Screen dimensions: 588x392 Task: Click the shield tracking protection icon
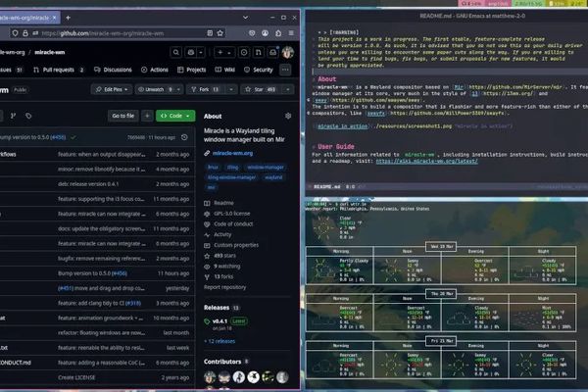15,33
